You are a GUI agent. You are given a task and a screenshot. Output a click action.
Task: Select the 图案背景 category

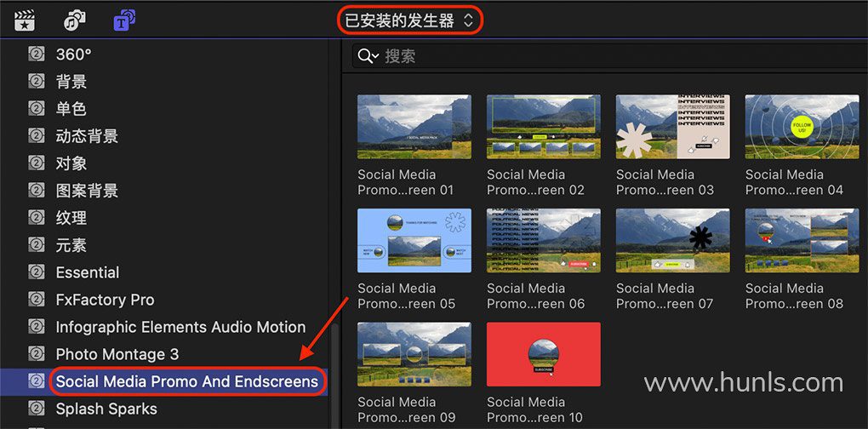87,190
